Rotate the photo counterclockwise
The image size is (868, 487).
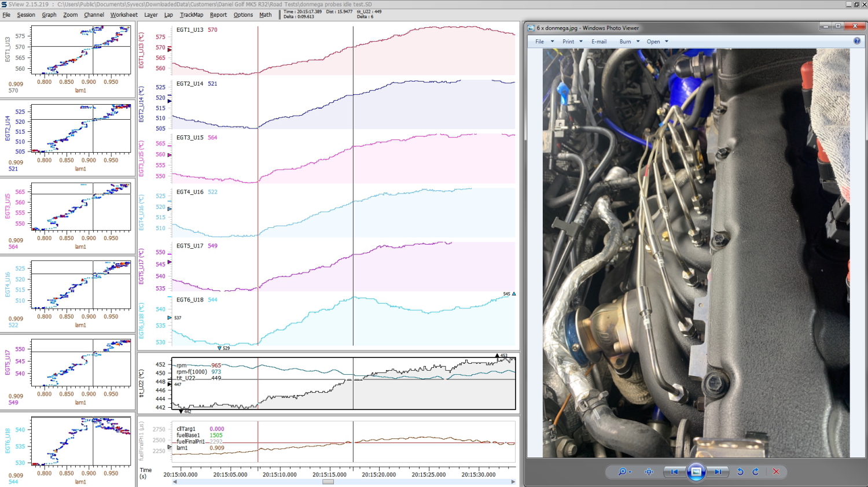tap(740, 472)
